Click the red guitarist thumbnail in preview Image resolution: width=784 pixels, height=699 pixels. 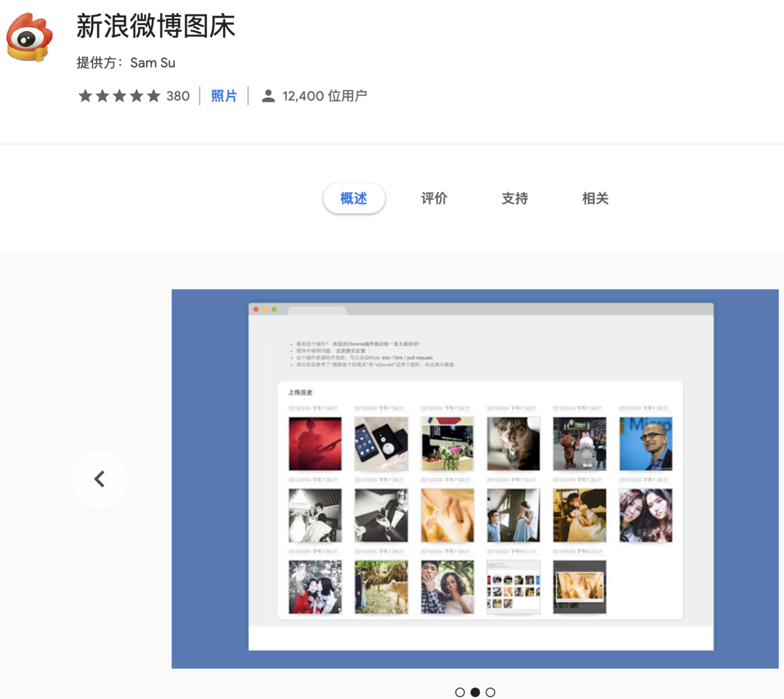315,444
